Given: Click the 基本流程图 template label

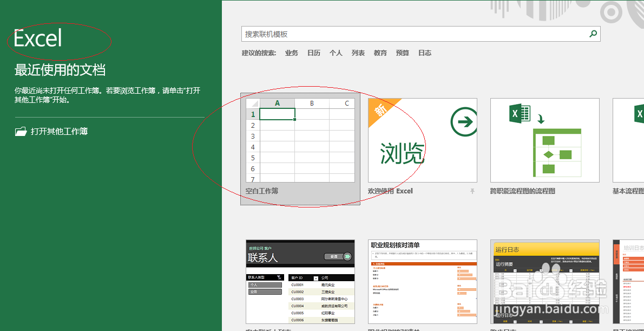Looking at the screenshot, I should tap(628, 191).
